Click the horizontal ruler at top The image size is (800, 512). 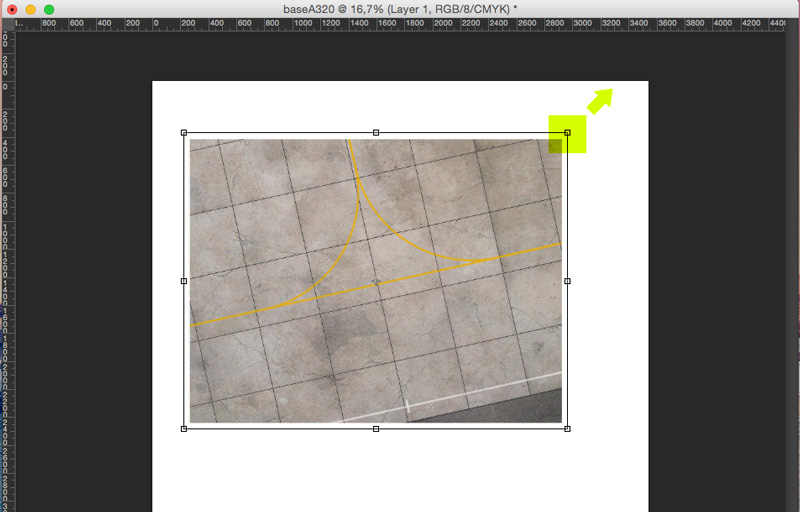click(400, 24)
